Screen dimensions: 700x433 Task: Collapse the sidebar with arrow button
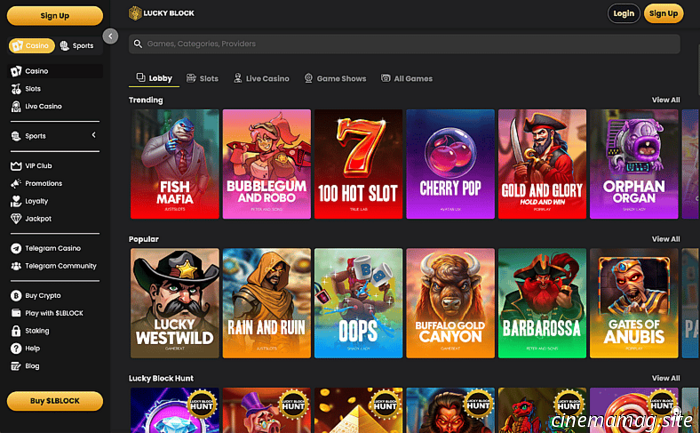[x=110, y=36]
